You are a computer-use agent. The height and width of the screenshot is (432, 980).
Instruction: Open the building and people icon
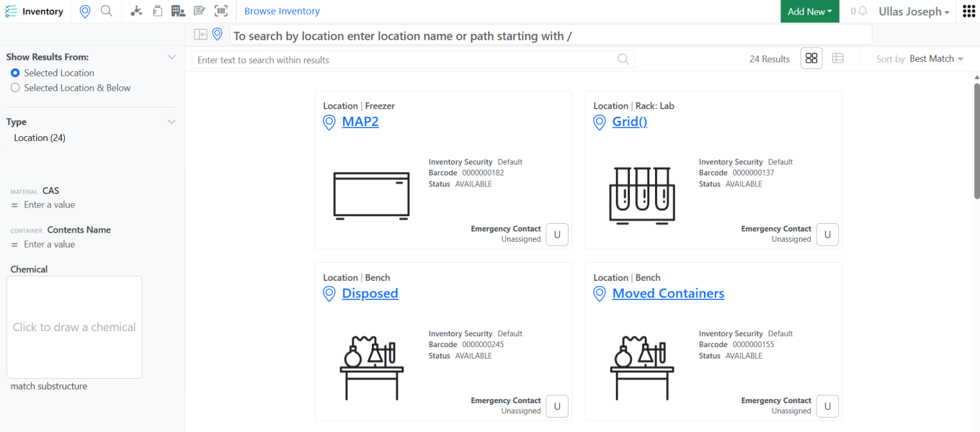click(178, 12)
